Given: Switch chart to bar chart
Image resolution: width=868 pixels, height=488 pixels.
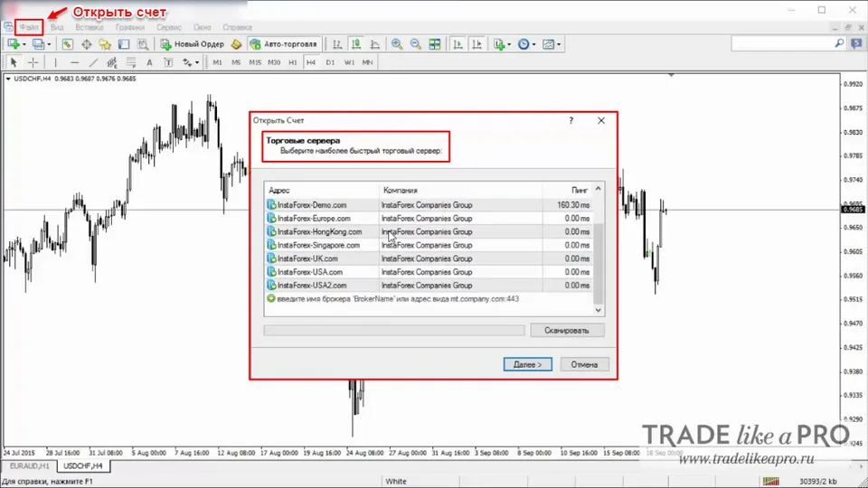Looking at the screenshot, I should 337,44.
